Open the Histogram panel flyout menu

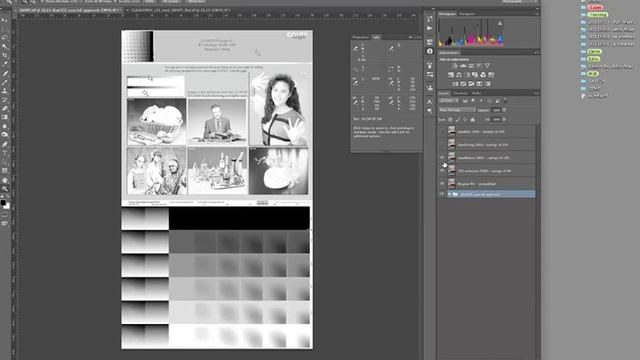coord(536,14)
